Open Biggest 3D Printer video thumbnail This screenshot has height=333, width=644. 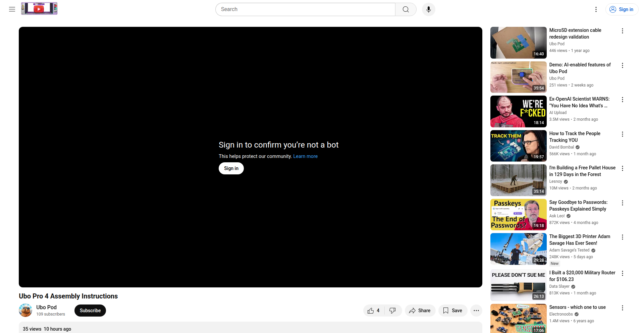click(x=519, y=249)
